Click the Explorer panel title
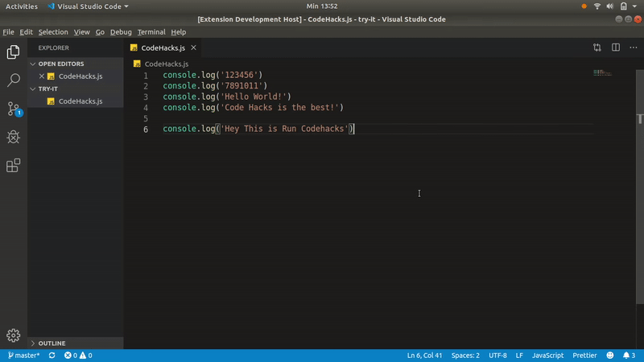 click(x=53, y=47)
